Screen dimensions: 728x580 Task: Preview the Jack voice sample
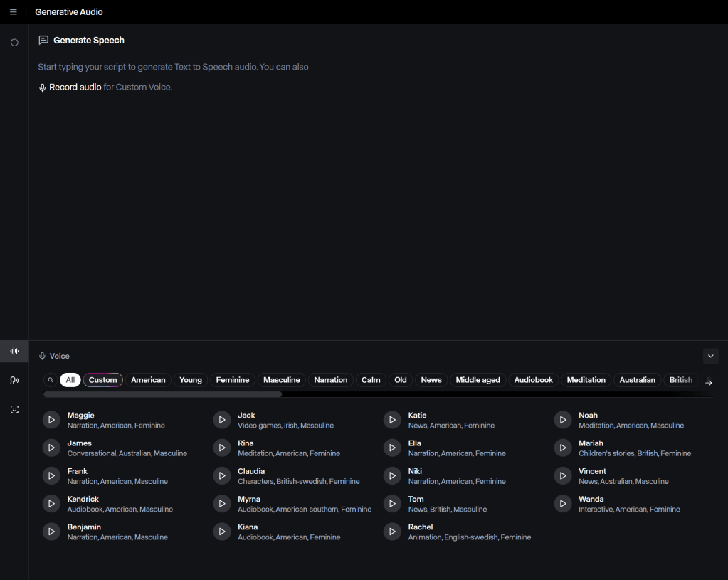[222, 421]
